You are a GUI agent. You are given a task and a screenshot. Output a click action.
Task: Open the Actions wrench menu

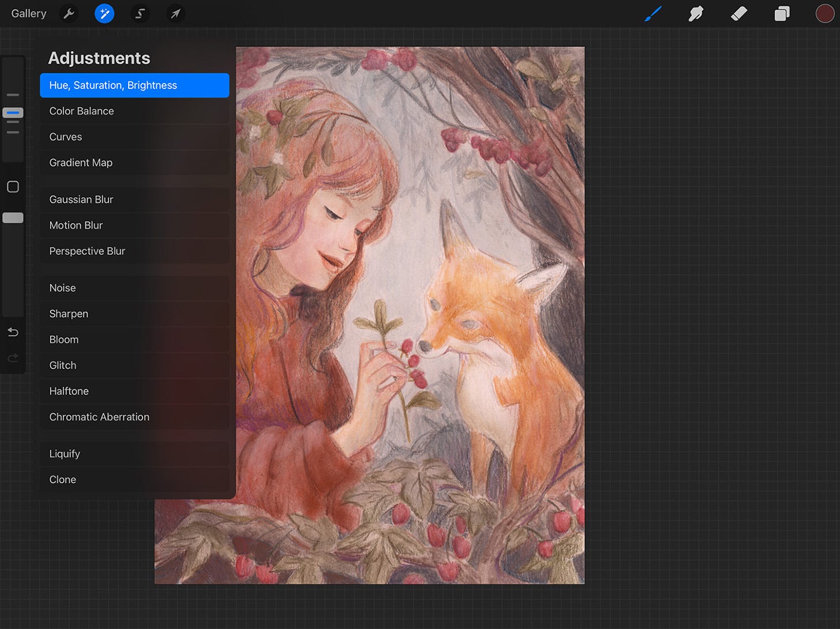(69, 13)
